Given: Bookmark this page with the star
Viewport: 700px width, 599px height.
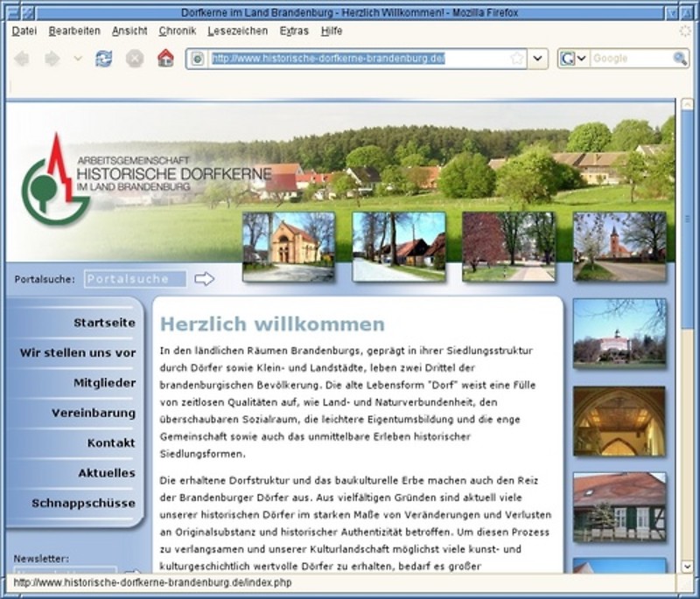Looking at the screenshot, I should pos(516,59).
